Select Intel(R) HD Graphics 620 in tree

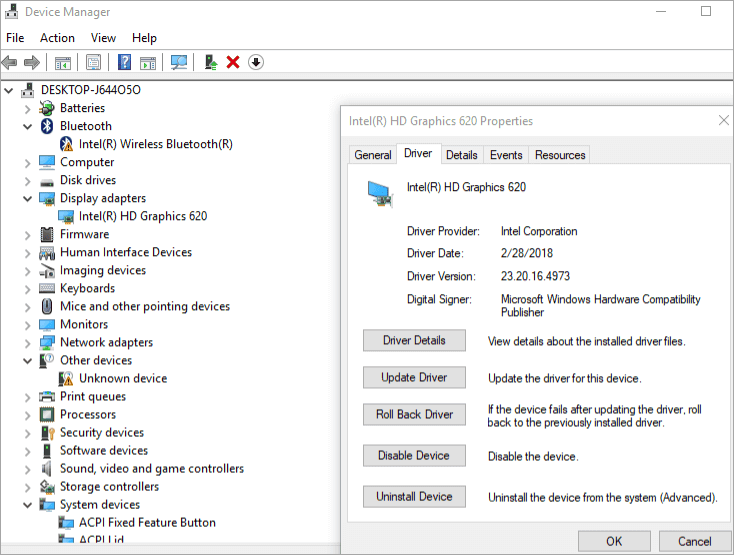pos(143,216)
